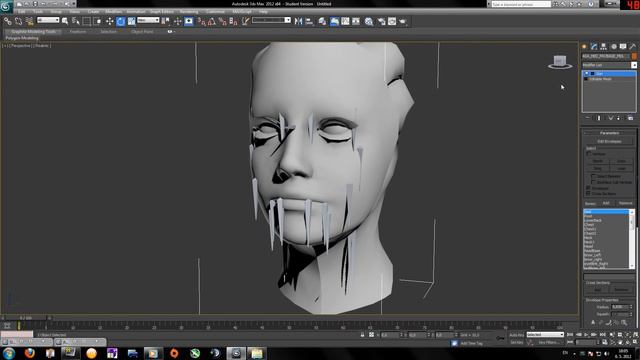Switch to the Object Paint ribbon tab
The height and width of the screenshot is (360, 640).
(x=142, y=31)
